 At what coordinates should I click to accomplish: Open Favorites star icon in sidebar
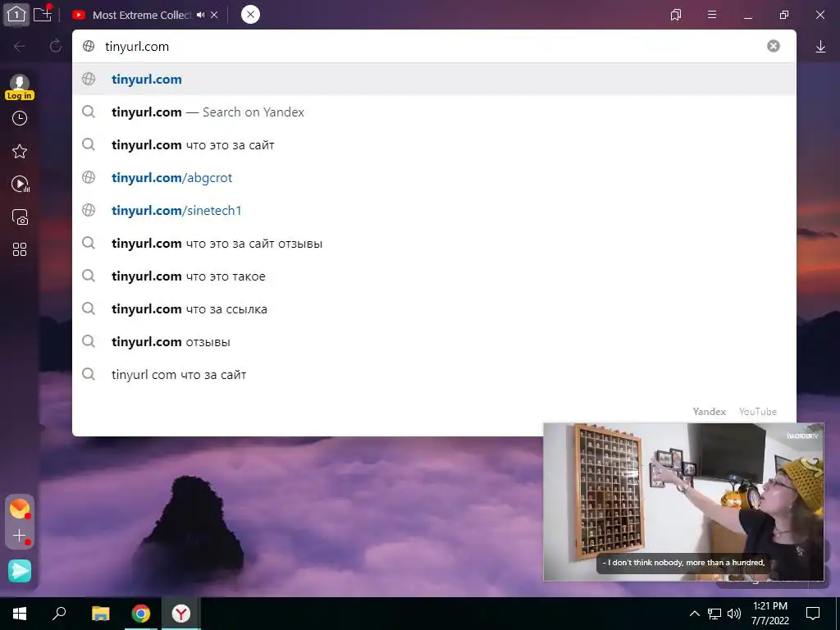click(20, 151)
